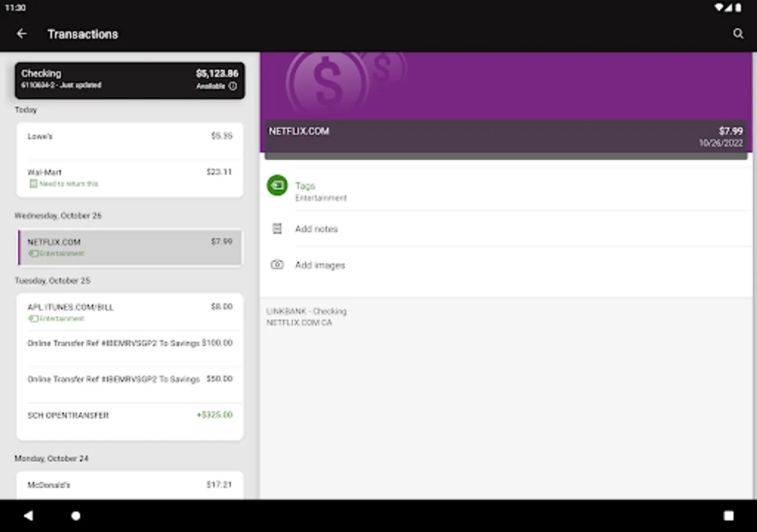Open the McDonald's transaction
Viewport: 757px width, 532px height.
[130, 485]
